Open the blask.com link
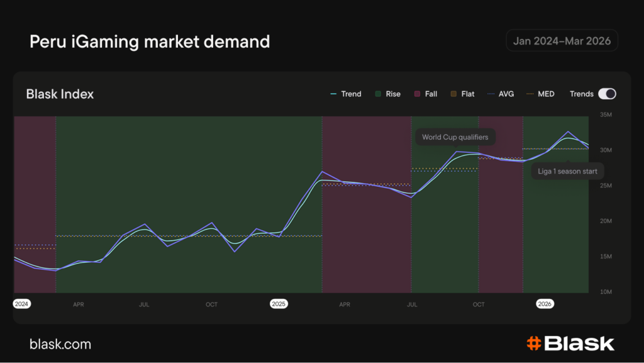Viewport: 644px width, 363px height. 60,344
